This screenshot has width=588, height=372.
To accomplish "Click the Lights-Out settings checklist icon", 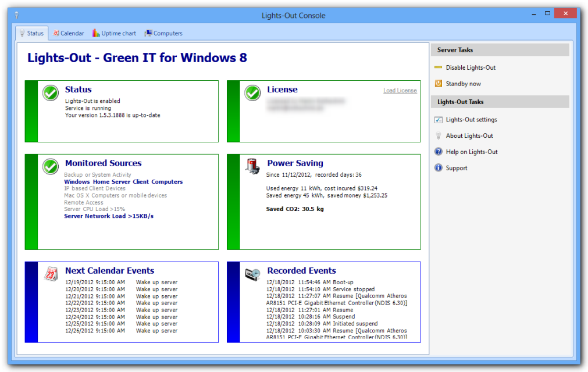I will (438, 120).
